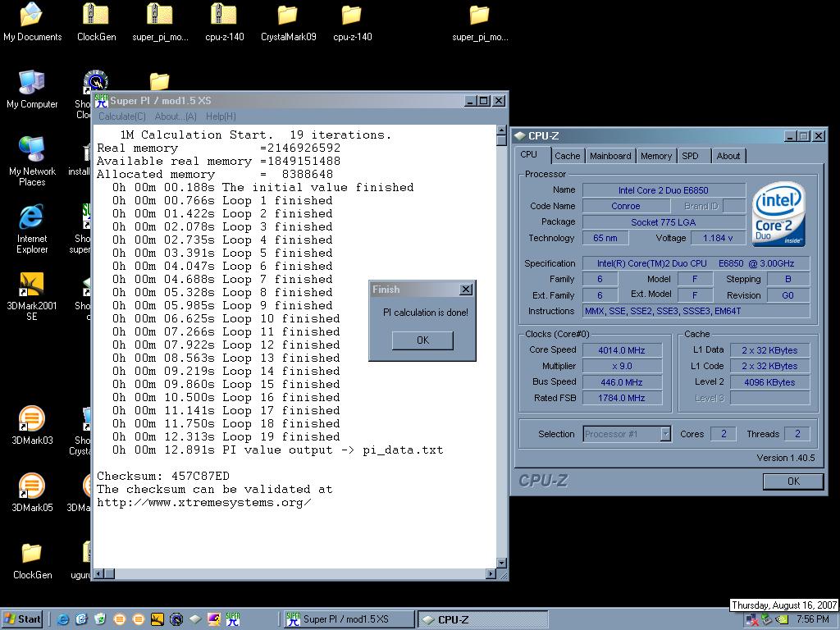Image resolution: width=840 pixels, height=630 pixels.
Task: Launch the 3DMark03 desktop shortcut
Action: tap(32, 426)
